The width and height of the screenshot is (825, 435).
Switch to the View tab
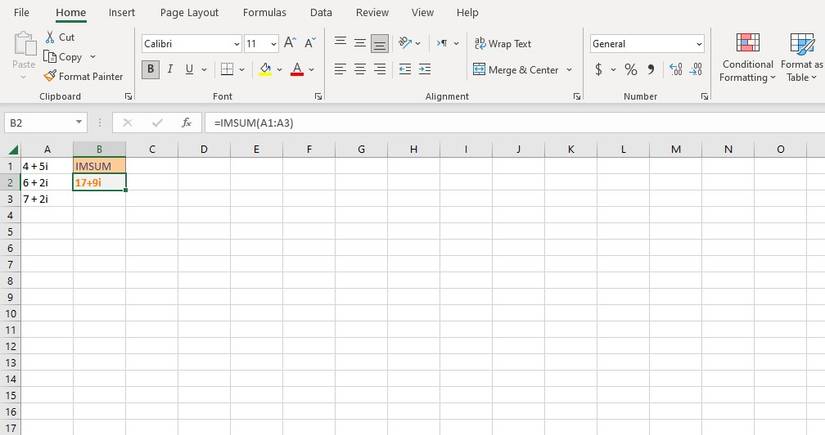coord(422,13)
